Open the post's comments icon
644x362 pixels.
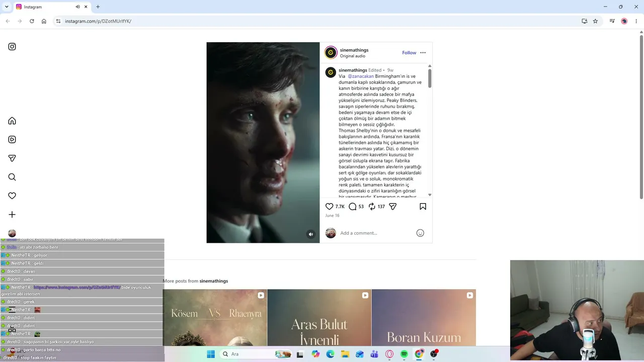tap(353, 207)
